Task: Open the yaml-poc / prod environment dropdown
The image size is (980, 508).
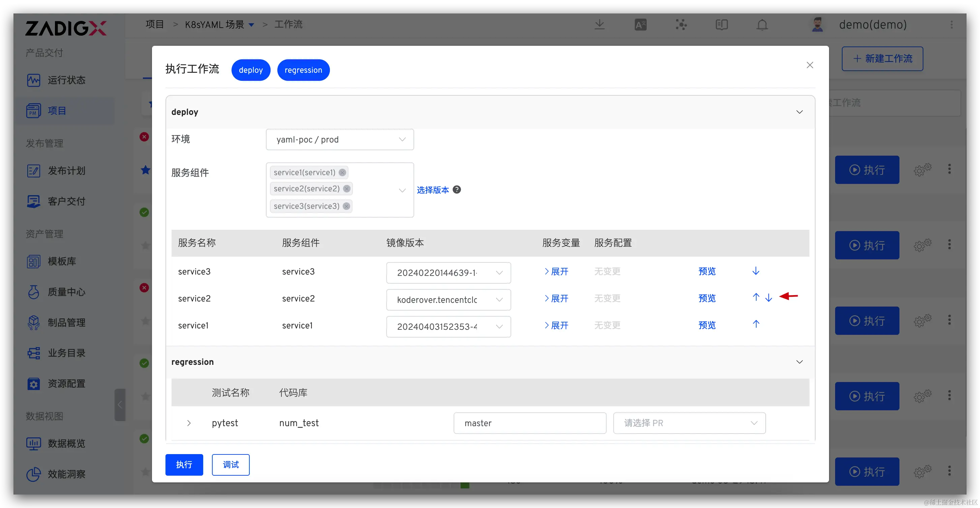Action: (x=340, y=139)
